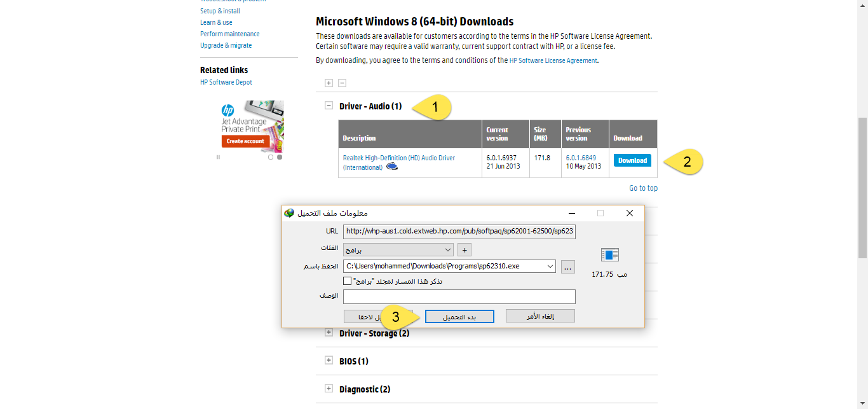
Task: Pause the HP banner carousel
Action: 218,157
